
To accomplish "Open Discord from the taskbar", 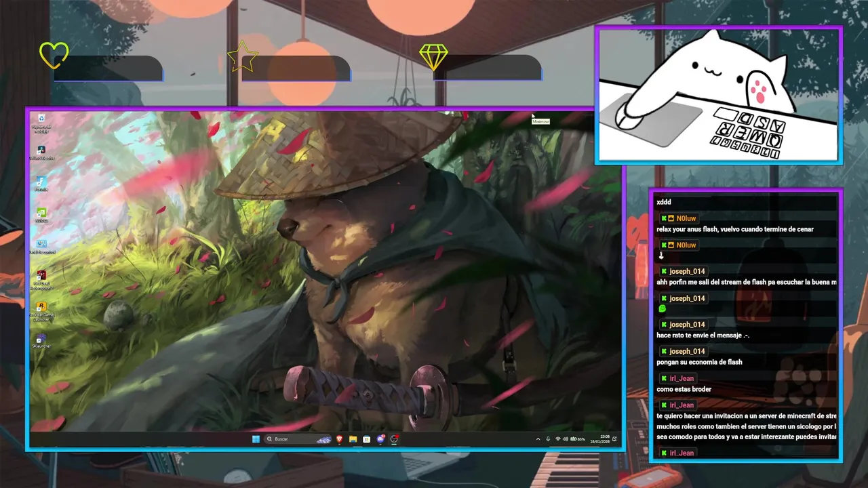I will 380,439.
